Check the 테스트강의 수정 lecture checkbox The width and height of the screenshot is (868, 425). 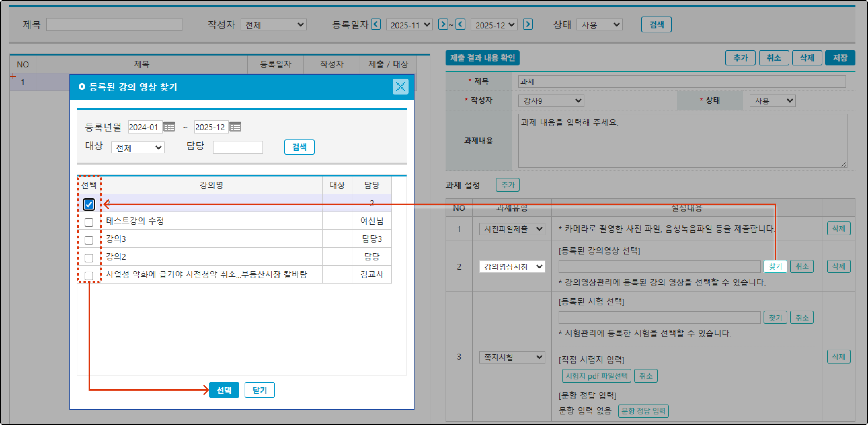click(x=89, y=222)
